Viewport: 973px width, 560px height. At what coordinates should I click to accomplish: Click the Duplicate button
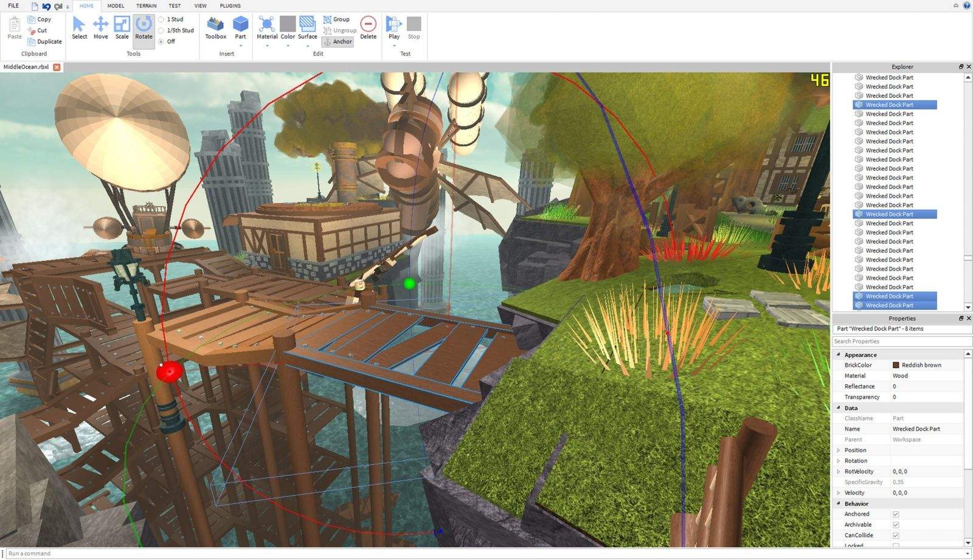pos(44,42)
